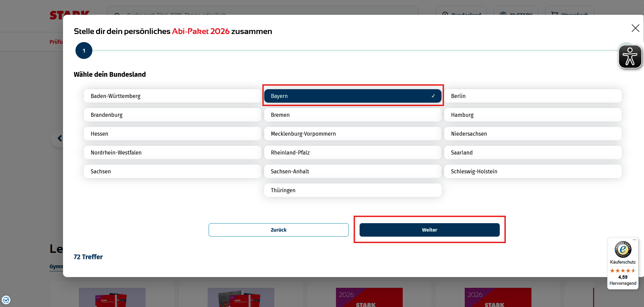Open the Prüfung navigation menu item
This screenshot has height=307, width=644.
point(56,42)
